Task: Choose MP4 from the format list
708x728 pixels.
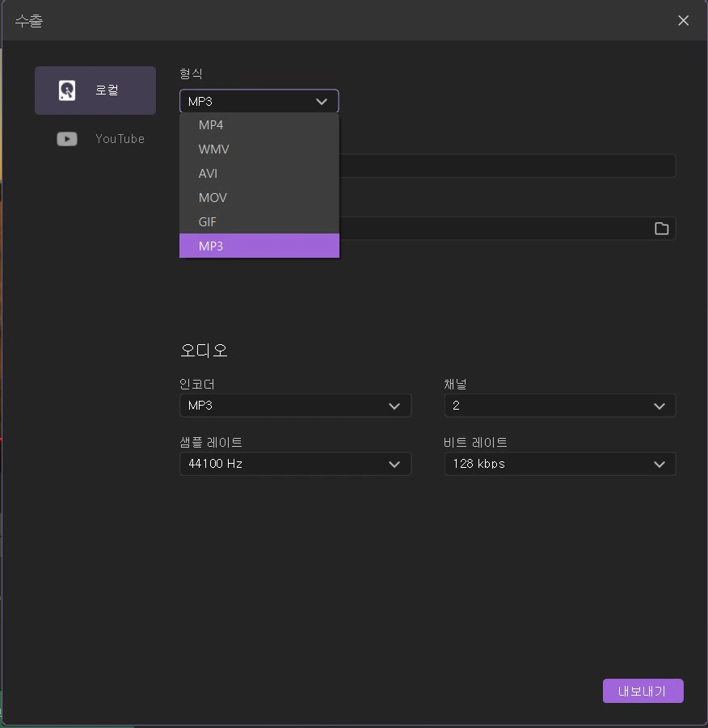Action: 259,125
